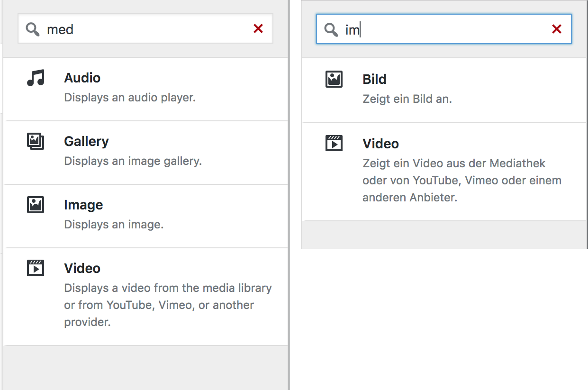This screenshot has height=390, width=588.
Task: Choose the Gallery widget title
Action: pyautogui.click(x=87, y=141)
